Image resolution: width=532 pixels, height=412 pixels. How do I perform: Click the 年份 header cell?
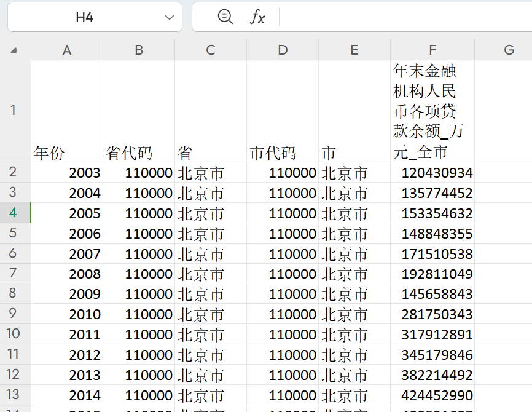coord(67,111)
